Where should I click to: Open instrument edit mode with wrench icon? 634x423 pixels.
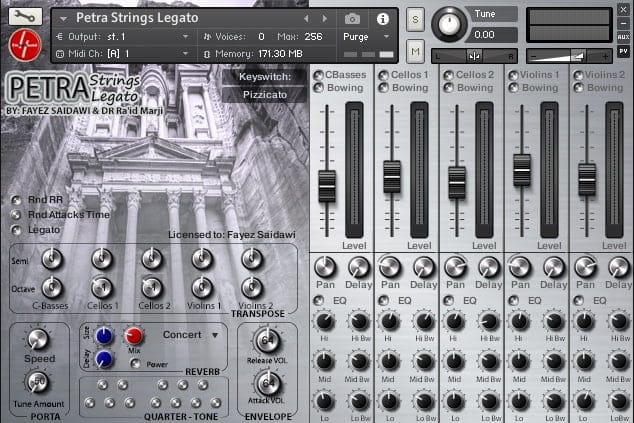(x=25, y=17)
